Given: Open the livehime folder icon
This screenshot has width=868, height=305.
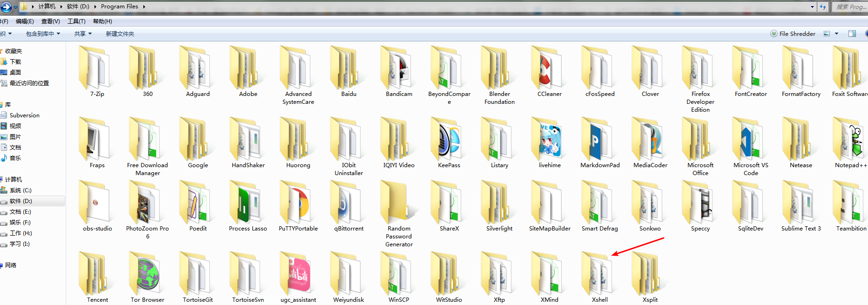Looking at the screenshot, I should click(x=550, y=139).
